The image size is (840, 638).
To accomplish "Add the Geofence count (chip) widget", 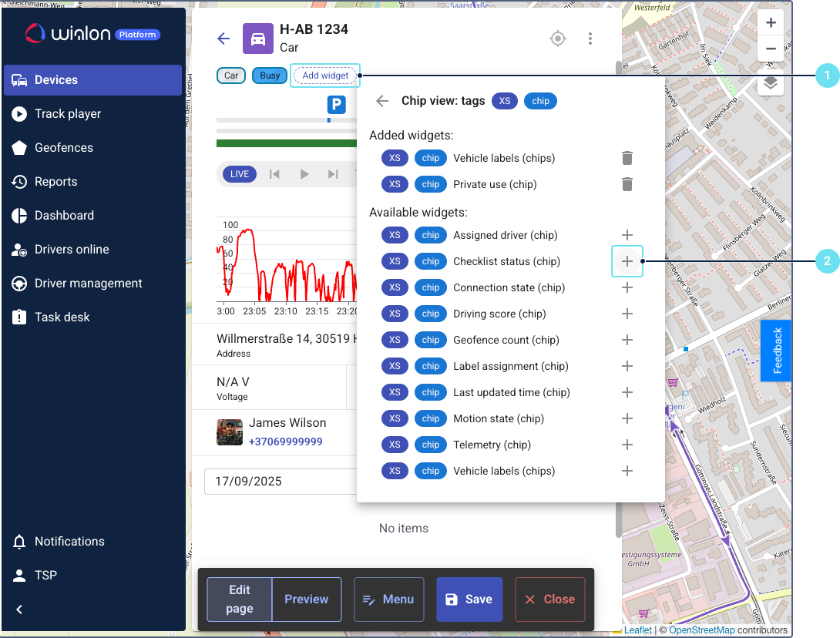I will tap(627, 340).
